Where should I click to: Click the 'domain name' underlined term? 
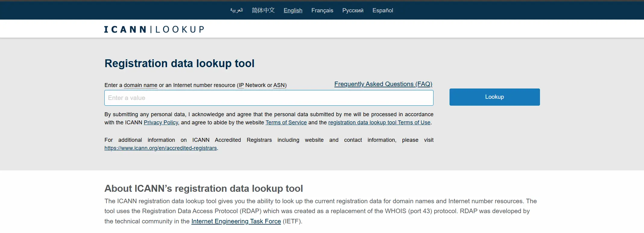click(140, 85)
